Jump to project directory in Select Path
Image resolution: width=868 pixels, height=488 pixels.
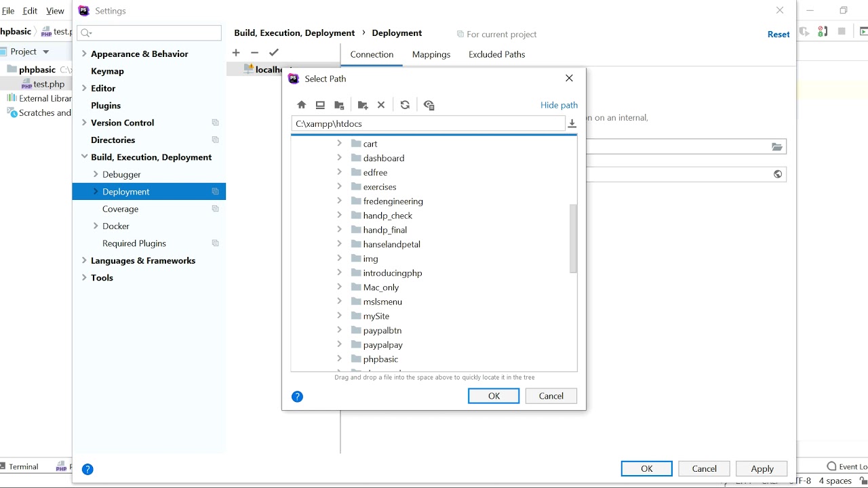coord(339,105)
